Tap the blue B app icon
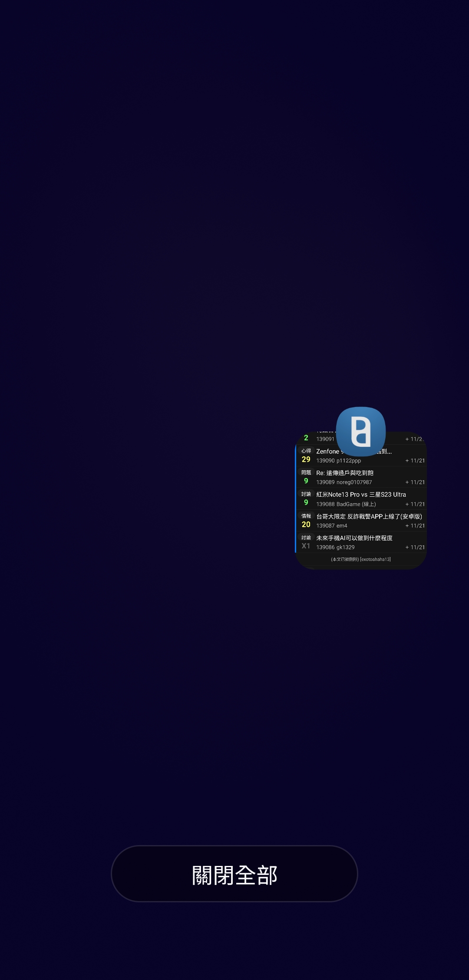Screen dimensions: 469x980 pyautogui.click(x=361, y=431)
